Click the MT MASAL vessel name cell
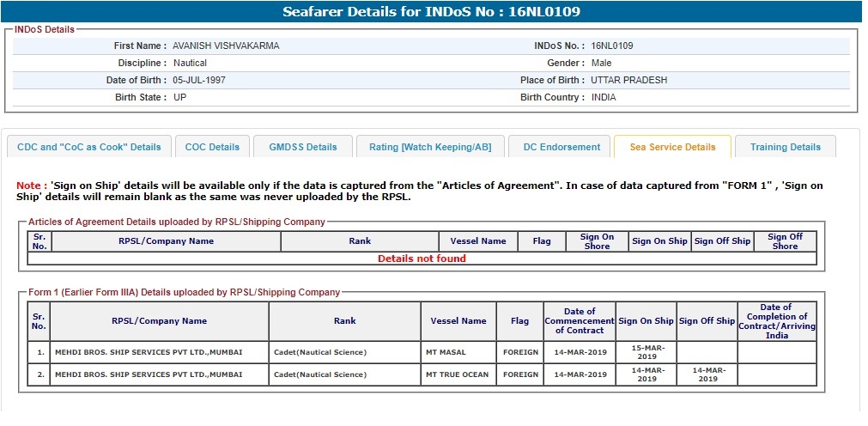This screenshot has height=426, width=868. tap(448, 352)
